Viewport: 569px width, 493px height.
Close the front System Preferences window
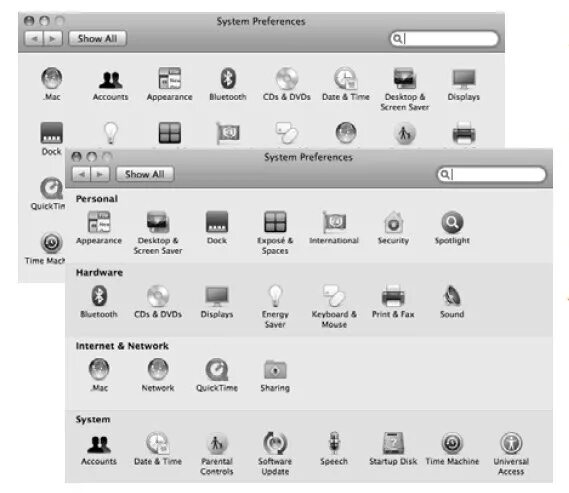tap(77, 157)
